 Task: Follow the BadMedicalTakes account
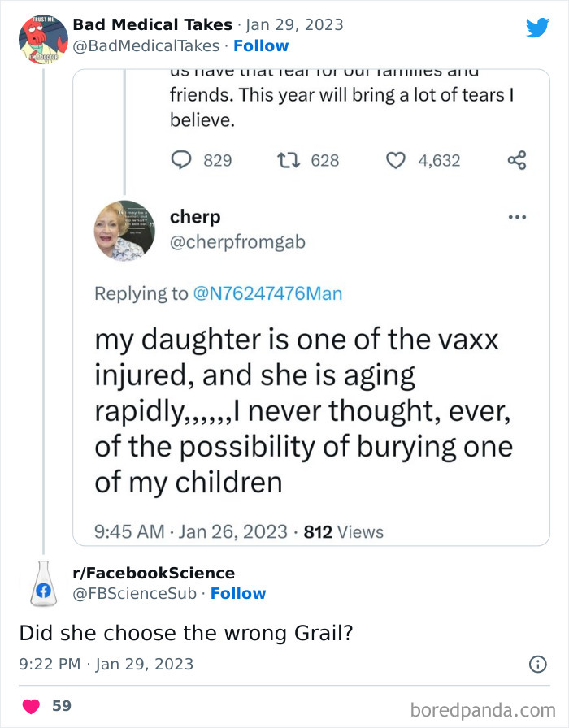coord(260,45)
